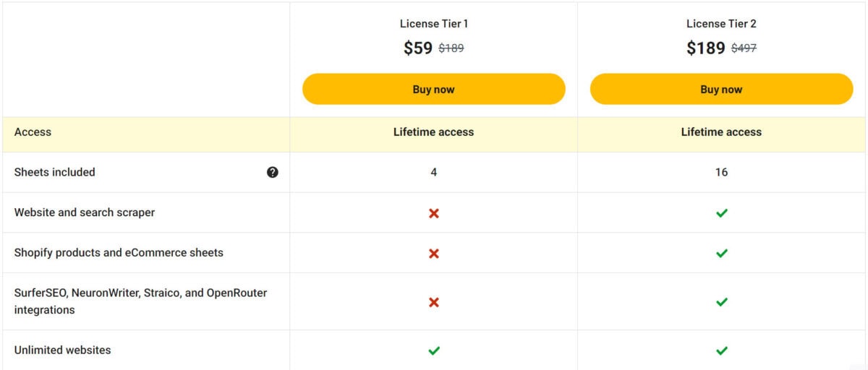The image size is (868, 370).
Task: Click the $189 price for Tier 2
Action: click(x=706, y=48)
